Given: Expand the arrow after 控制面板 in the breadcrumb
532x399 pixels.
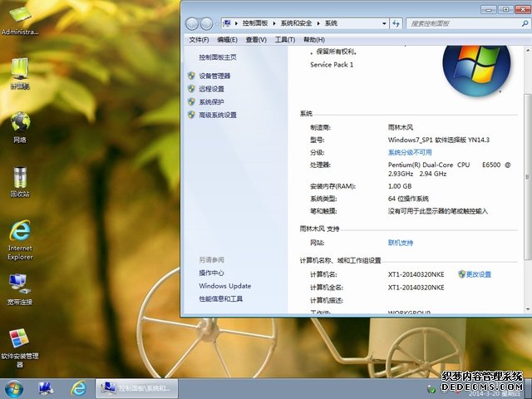Looking at the screenshot, I should click(274, 23).
